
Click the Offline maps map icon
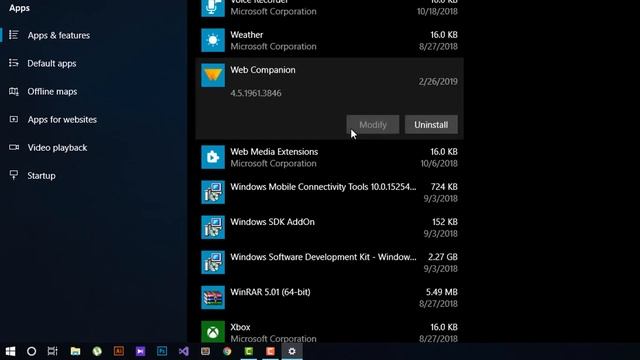[x=14, y=91]
